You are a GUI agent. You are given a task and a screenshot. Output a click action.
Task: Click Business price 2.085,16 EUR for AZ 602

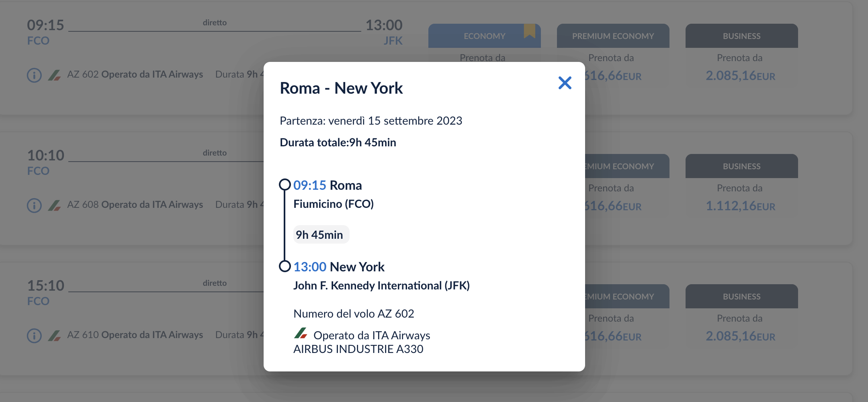pyautogui.click(x=741, y=76)
